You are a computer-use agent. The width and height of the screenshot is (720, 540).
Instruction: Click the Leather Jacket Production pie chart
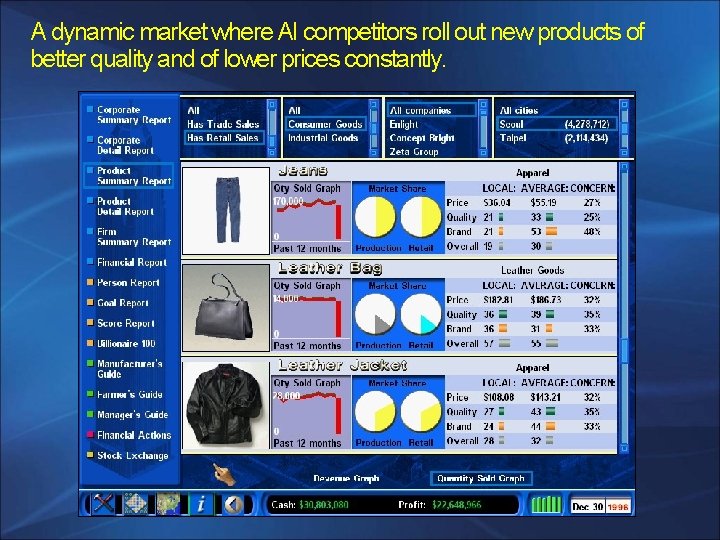coord(375,412)
